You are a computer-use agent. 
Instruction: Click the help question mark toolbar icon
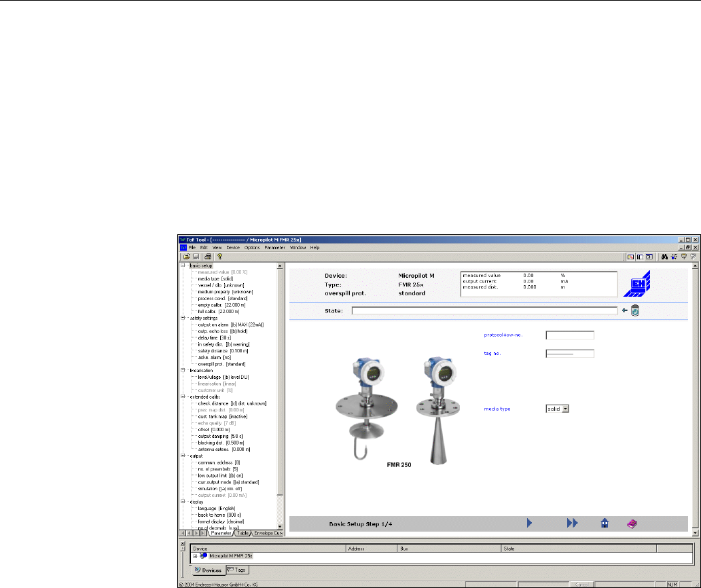219,257
